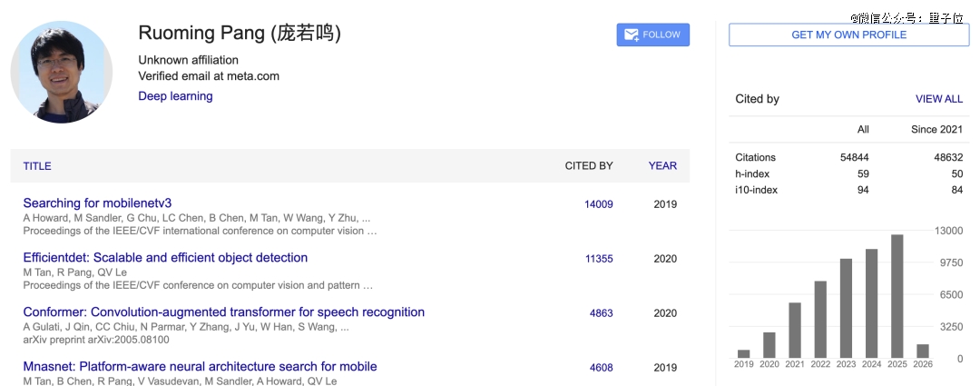This screenshot has height=386, width=980.
Task: Click the envelope icon on Follow button
Action: click(x=631, y=35)
